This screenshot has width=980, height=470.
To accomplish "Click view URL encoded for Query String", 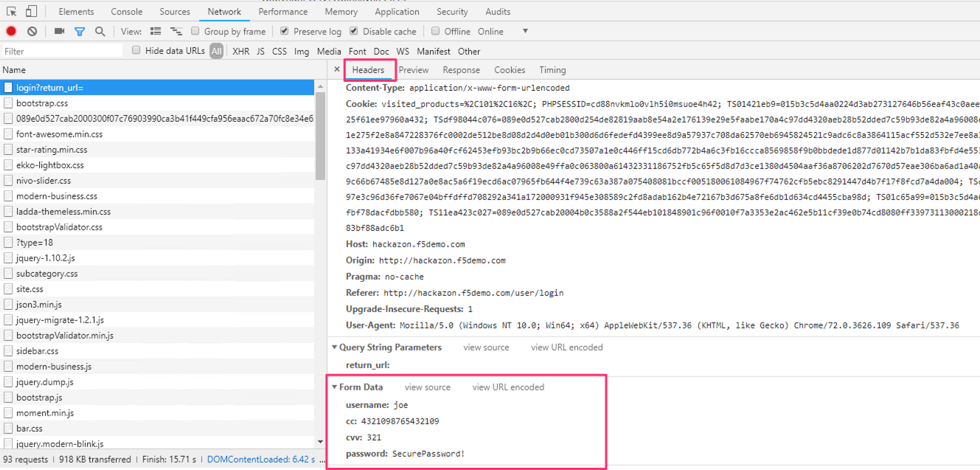I will [x=567, y=347].
